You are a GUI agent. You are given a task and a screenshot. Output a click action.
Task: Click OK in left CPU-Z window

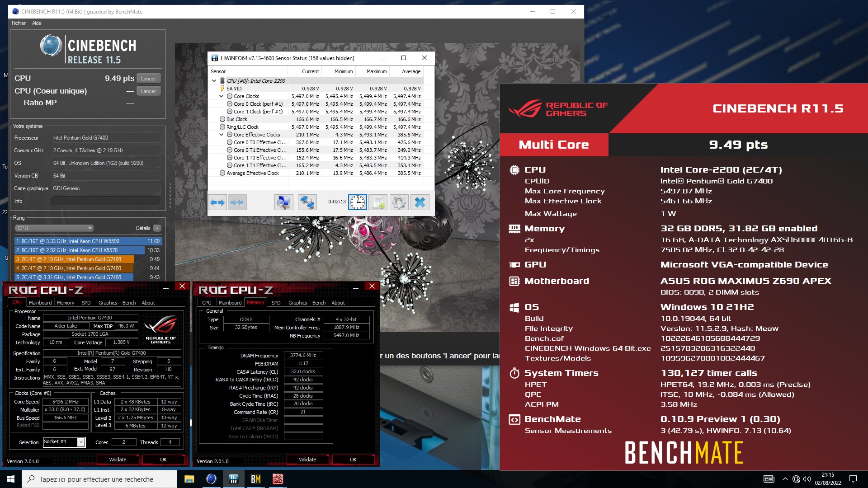coord(163,460)
